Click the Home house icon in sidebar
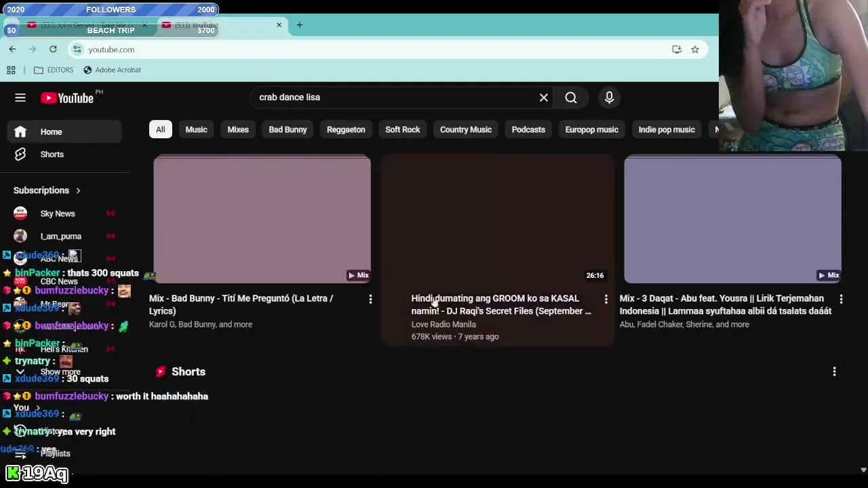The width and height of the screenshot is (868, 488). point(20,132)
